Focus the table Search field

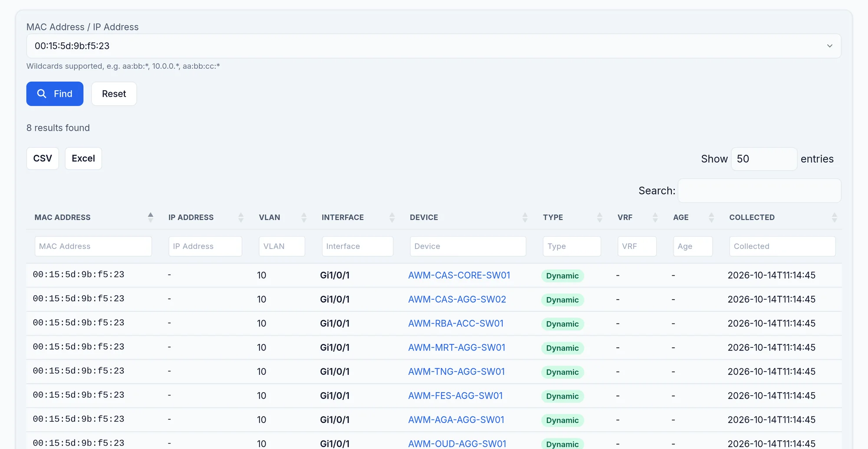pyautogui.click(x=759, y=191)
